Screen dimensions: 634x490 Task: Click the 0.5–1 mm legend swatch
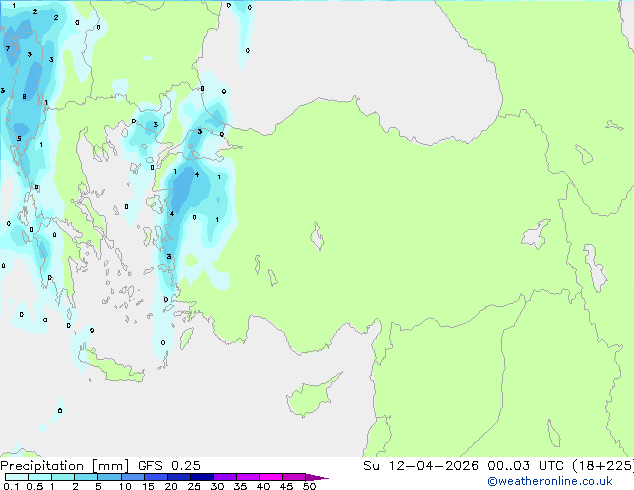(x=40, y=477)
